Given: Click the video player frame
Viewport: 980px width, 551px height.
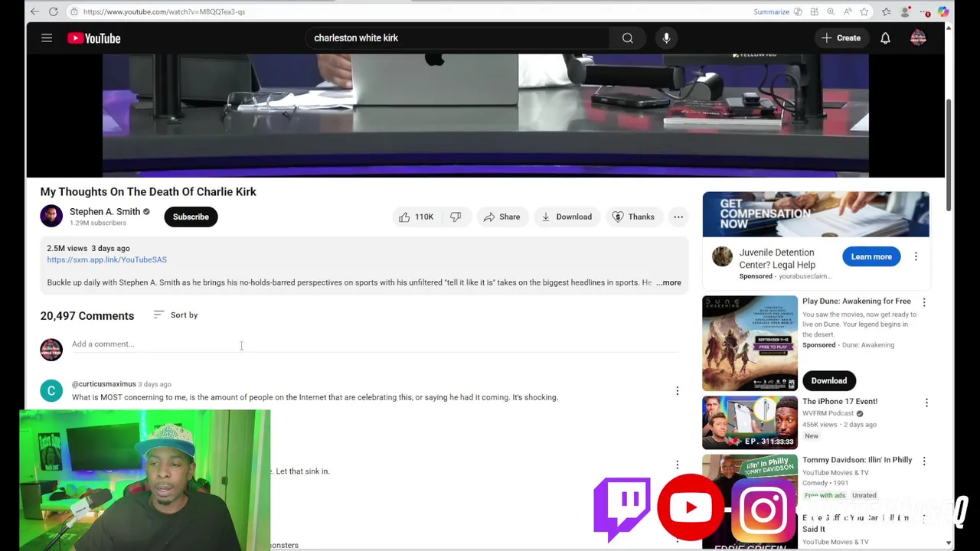Looking at the screenshot, I should 485,115.
